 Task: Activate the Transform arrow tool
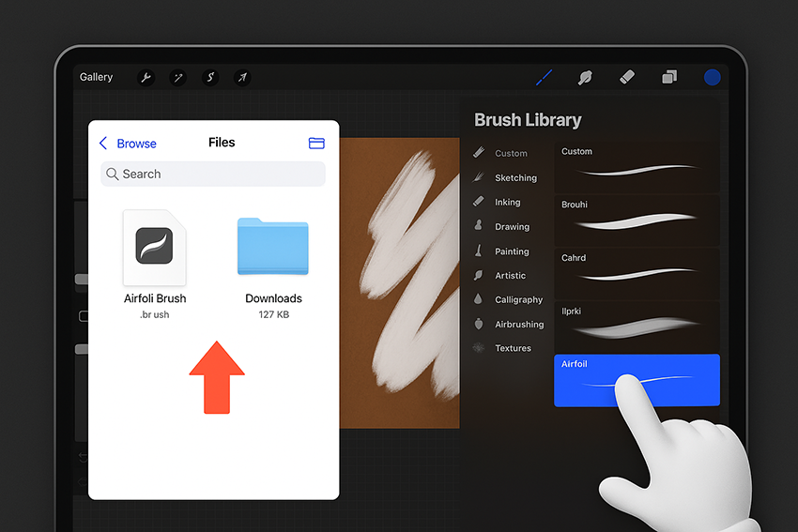tap(242, 78)
